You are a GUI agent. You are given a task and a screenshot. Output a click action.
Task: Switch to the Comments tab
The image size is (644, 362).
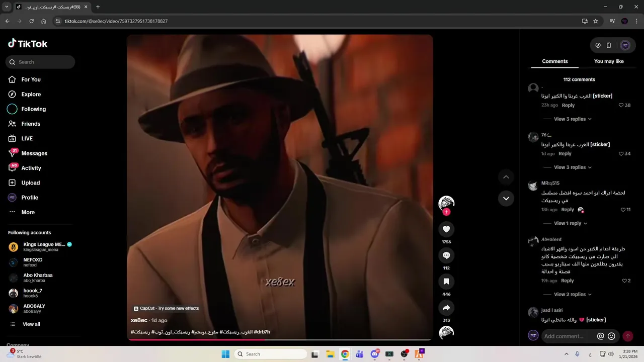coord(555,61)
